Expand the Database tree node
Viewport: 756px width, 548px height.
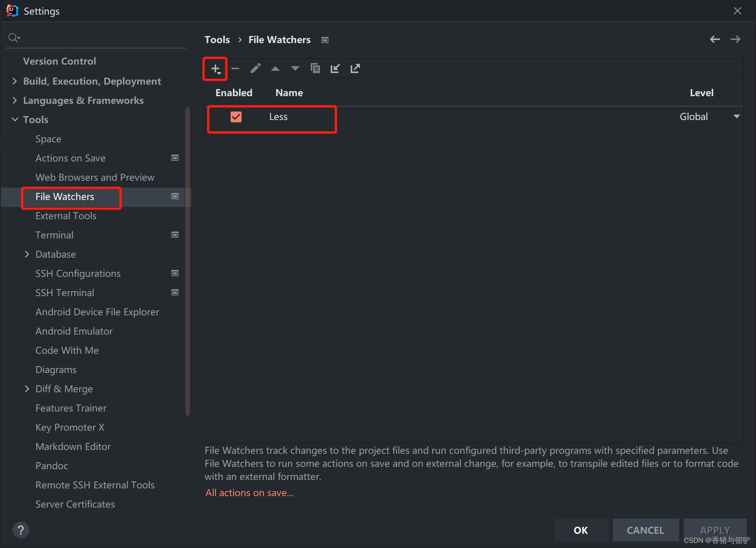(x=27, y=254)
